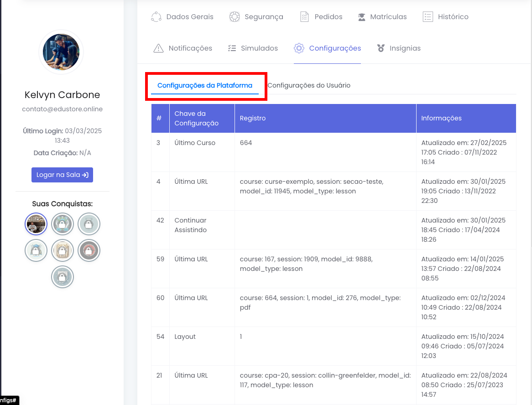
Task: Click the contato@edustore.online email address
Action: coord(63,109)
